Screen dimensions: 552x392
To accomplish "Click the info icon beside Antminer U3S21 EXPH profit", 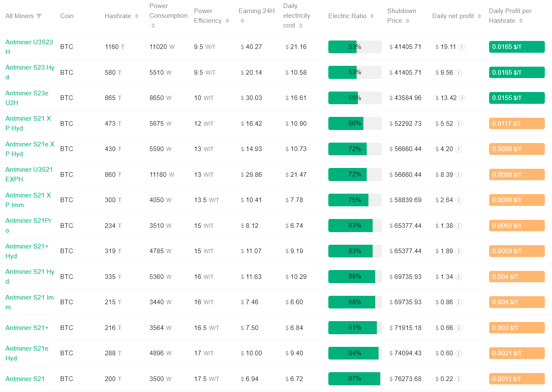I will coord(460,174).
